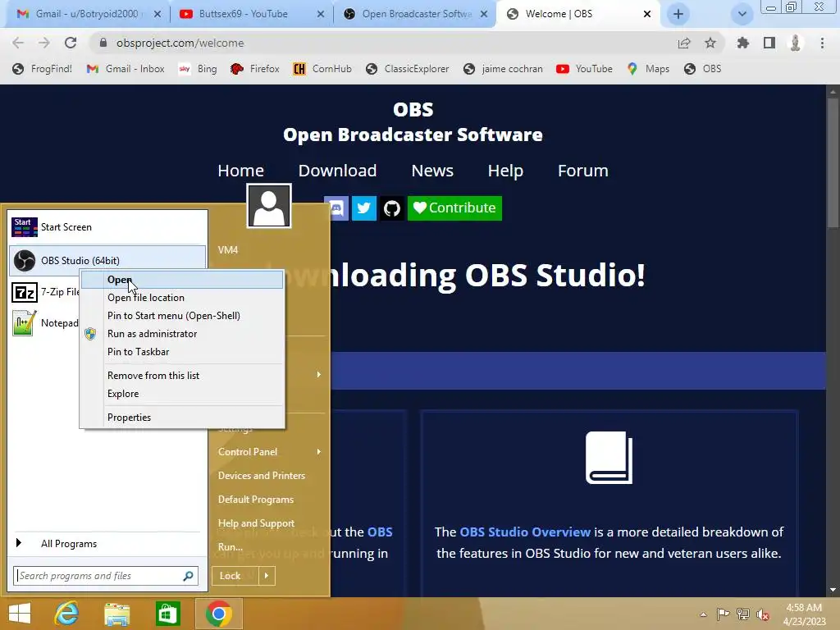Image resolution: width=840 pixels, height=630 pixels.
Task: Click the Chrome taskbar icon
Action: [x=218, y=614]
